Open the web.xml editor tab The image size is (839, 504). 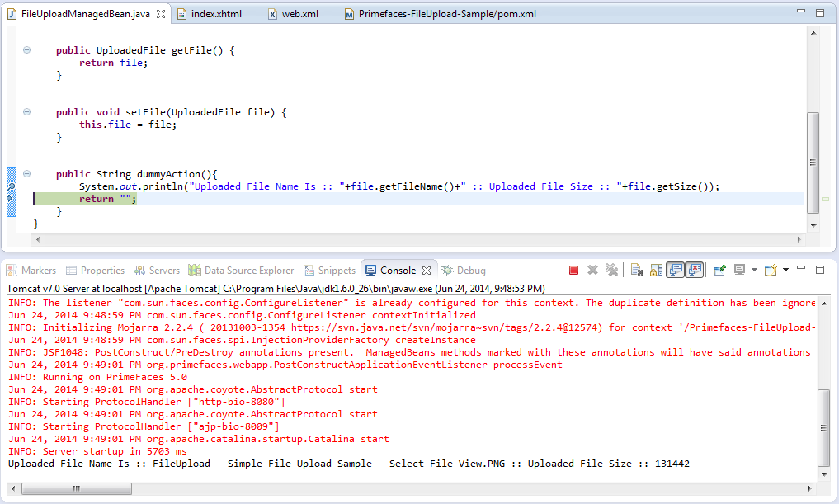pos(299,14)
